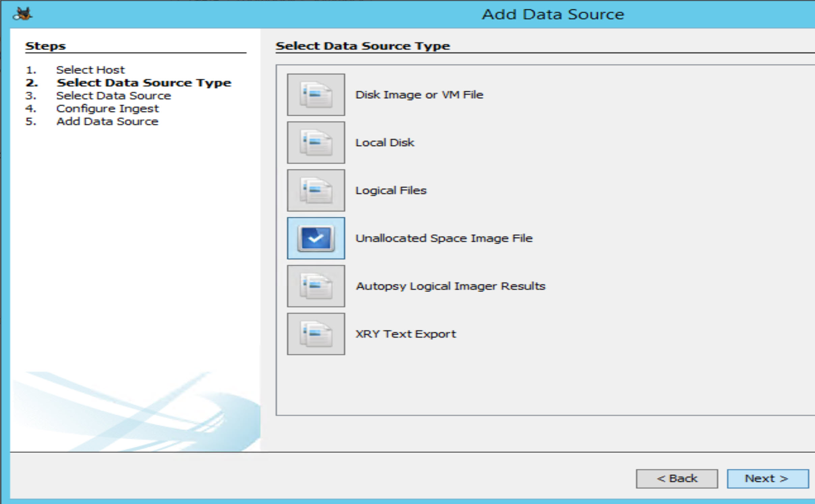Select the Local Disk label text
This screenshot has width=815, height=504.
384,142
